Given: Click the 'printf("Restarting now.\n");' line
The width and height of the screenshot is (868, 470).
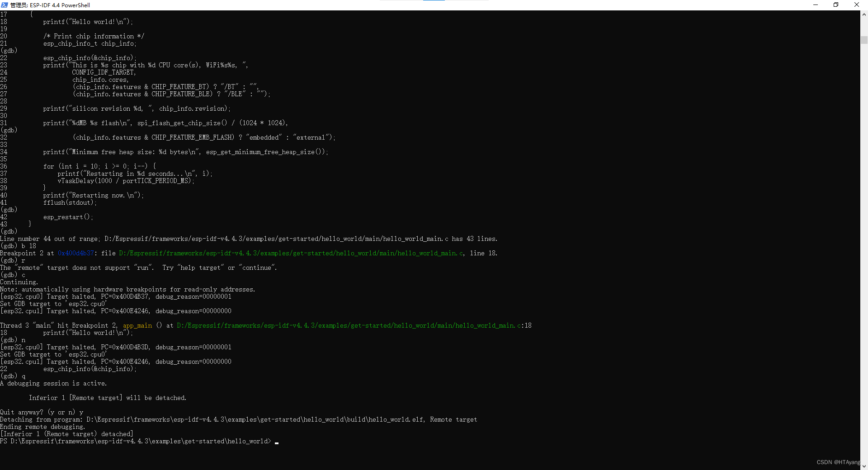Looking at the screenshot, I should (x=94, y=195).
